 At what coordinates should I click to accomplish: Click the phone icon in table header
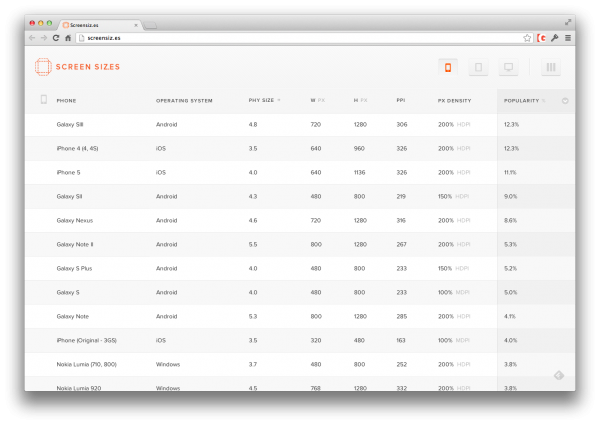(44, 99)
